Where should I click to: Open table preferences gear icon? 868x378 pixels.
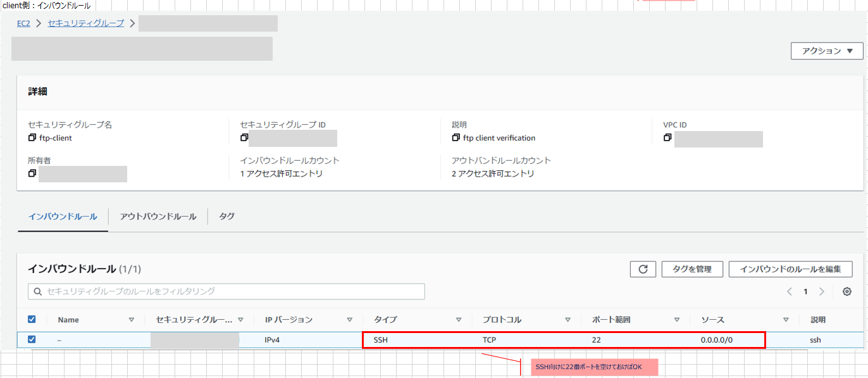coord(847,292)
